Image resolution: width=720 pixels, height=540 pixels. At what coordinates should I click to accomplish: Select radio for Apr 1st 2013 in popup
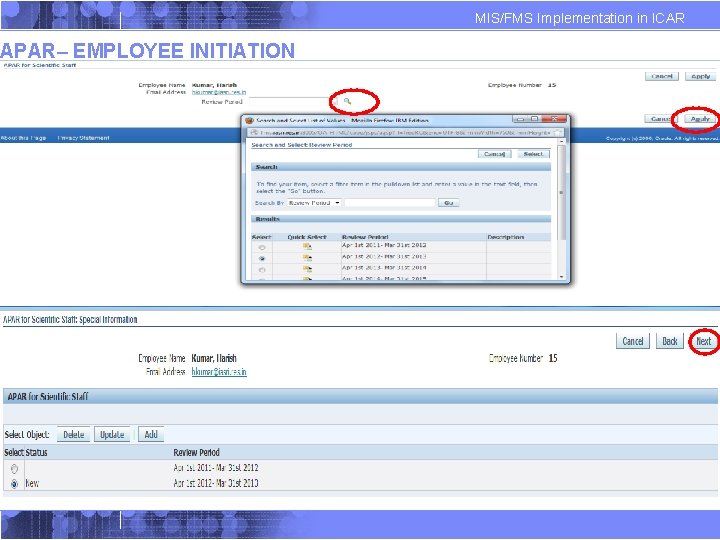click(x=262, y=270)
